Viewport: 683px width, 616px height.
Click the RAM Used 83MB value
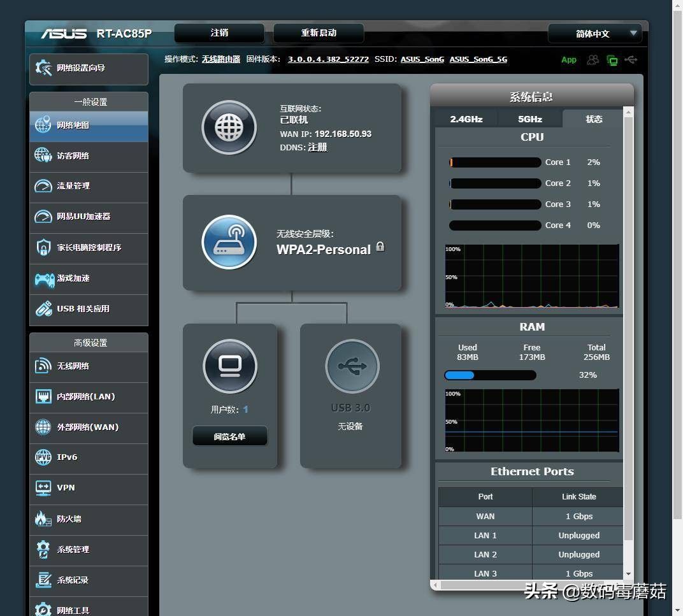(468, 357)
